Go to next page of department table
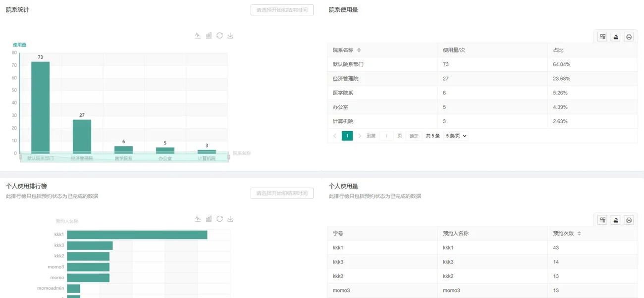Viewport: 644px width, 298px height. (360, 136)
